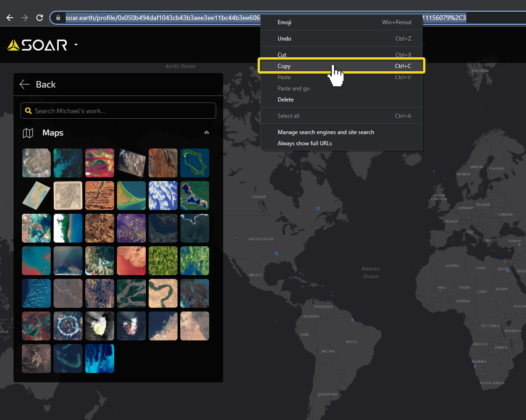Click the browser back arrow button
This screenshot has width=526, height=420.
10,18
